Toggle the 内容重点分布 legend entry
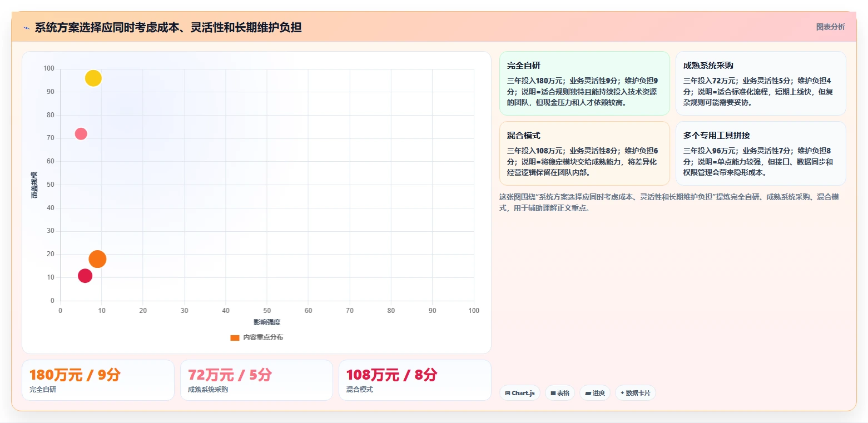 click(256, 337)
